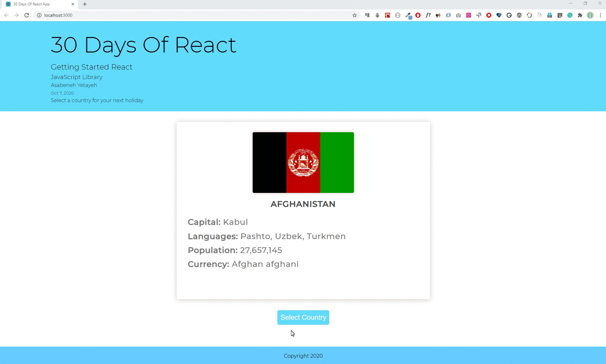Click the Afghanistan flag image
This screenshot has height=364, width=606.
[x=303, y=162]
